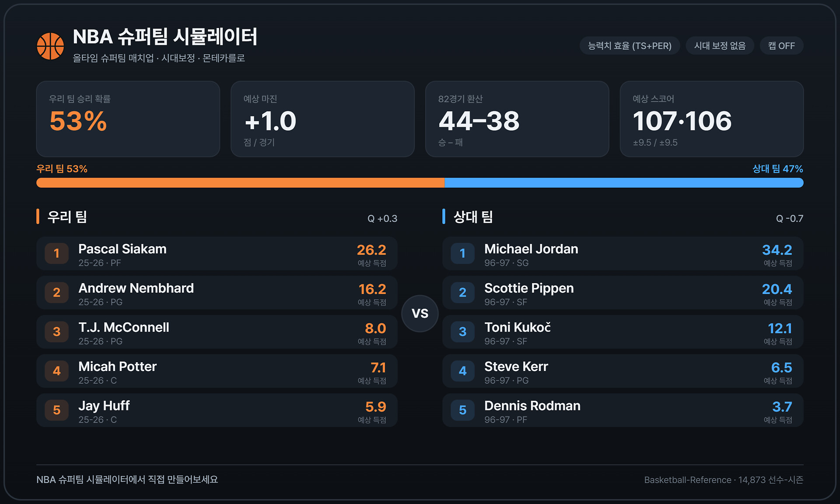Image resolution: width=840 pixels, height=504 pixels.
Task: Click the 상대 팀 section header
Action: (x=473, y=217)
